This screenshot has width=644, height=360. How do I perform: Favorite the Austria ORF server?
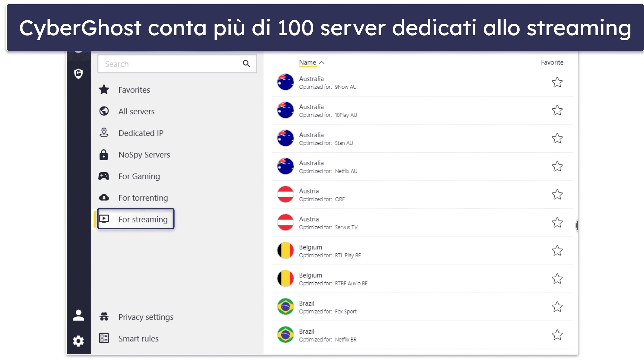tap(557, 194)
